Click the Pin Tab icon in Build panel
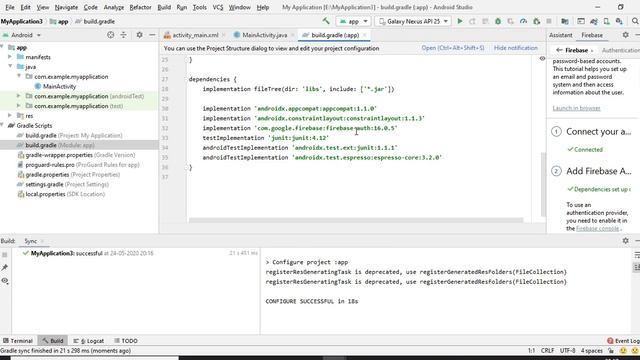The image size is (640, 360). (5, 268)
